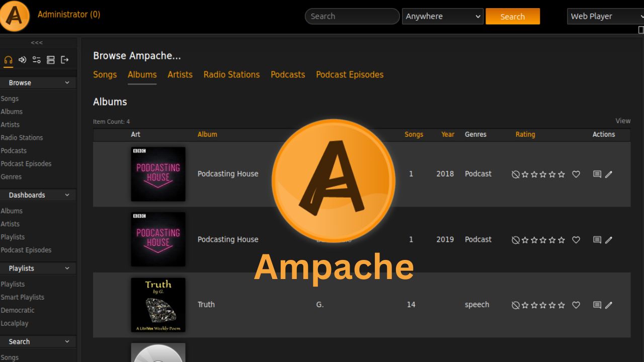Give Podcasting House 2018 one star
The width and height of the screenshot is (644, 362).
point(525,174)
